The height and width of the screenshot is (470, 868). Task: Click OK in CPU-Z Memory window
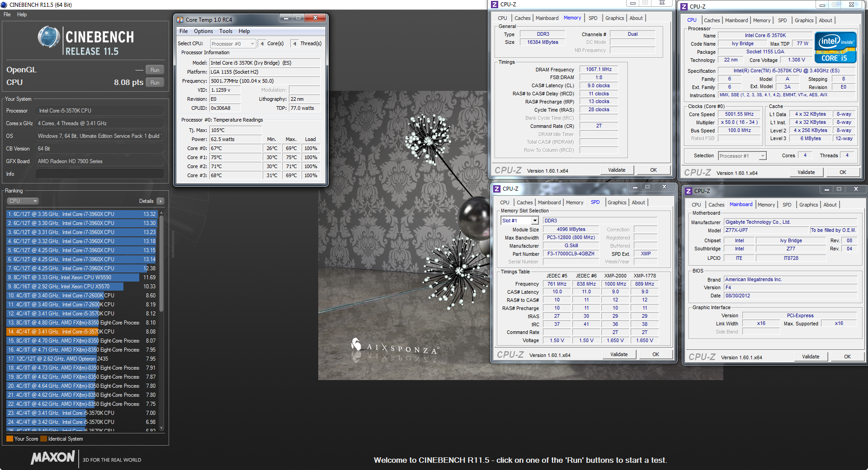pos(653,170)
